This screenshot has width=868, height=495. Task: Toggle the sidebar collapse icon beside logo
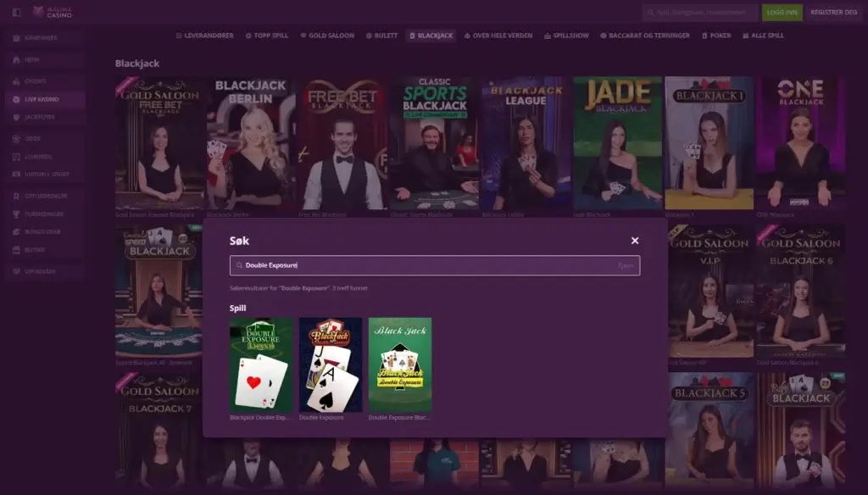(x=17, y=12)
